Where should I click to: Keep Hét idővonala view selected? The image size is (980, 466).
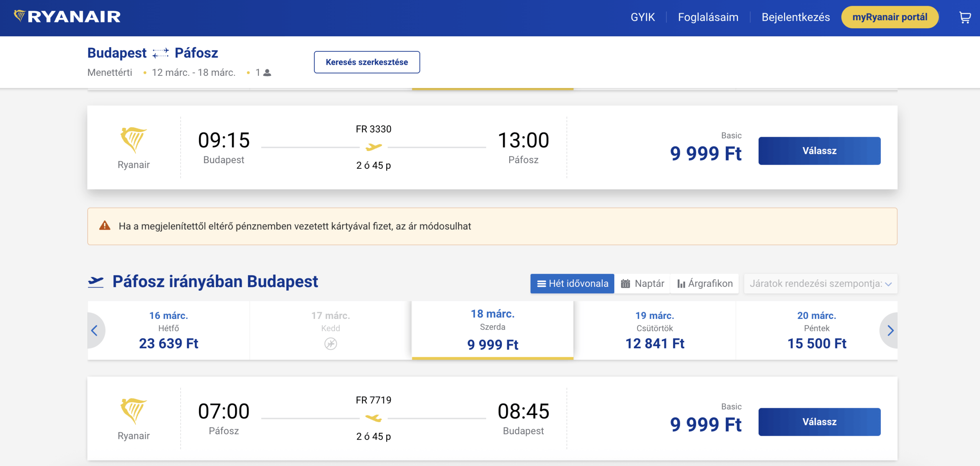tap(572, 284)
